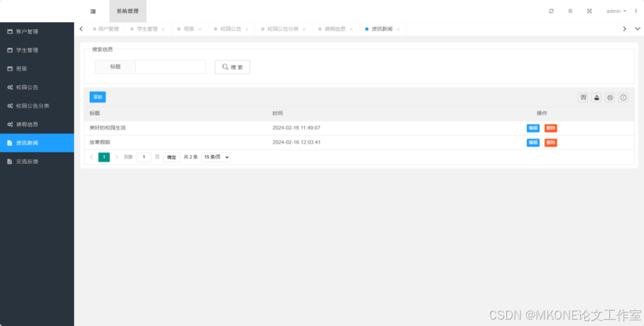Image resolution: width=644 pixels, height=326 pixels.
Task: Click 删除 for the 放寒假啦 row
Action: coord(551,142)
